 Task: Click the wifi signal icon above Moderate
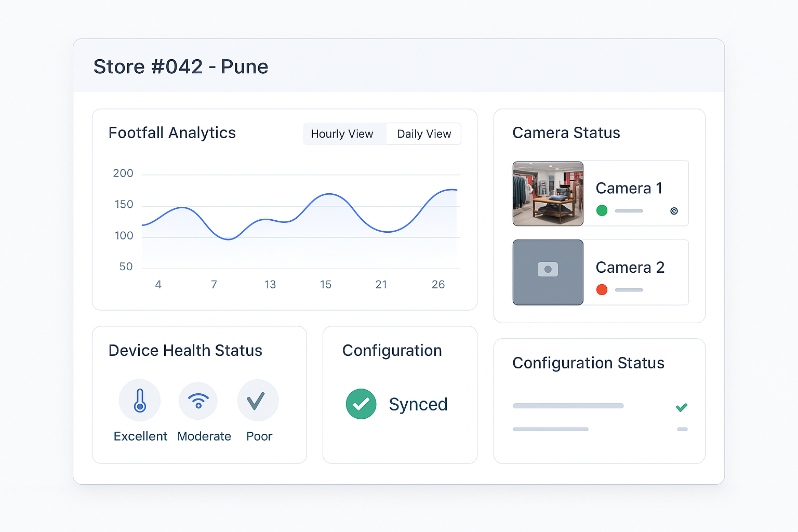click(x=198, y=401)
